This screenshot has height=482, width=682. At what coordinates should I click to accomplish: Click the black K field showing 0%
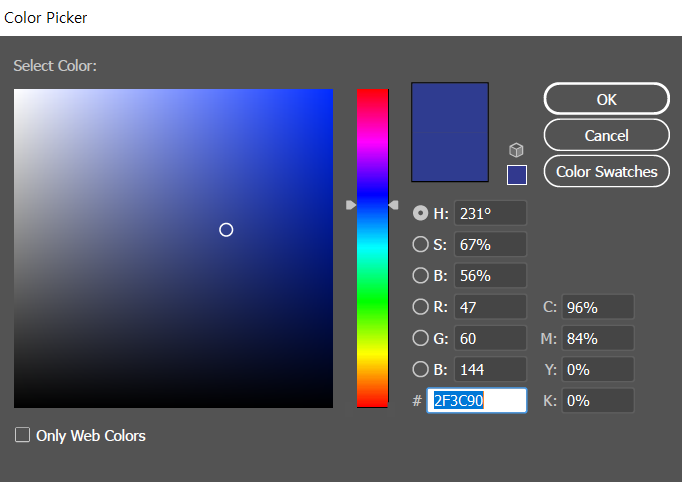[x=598, y=400]
